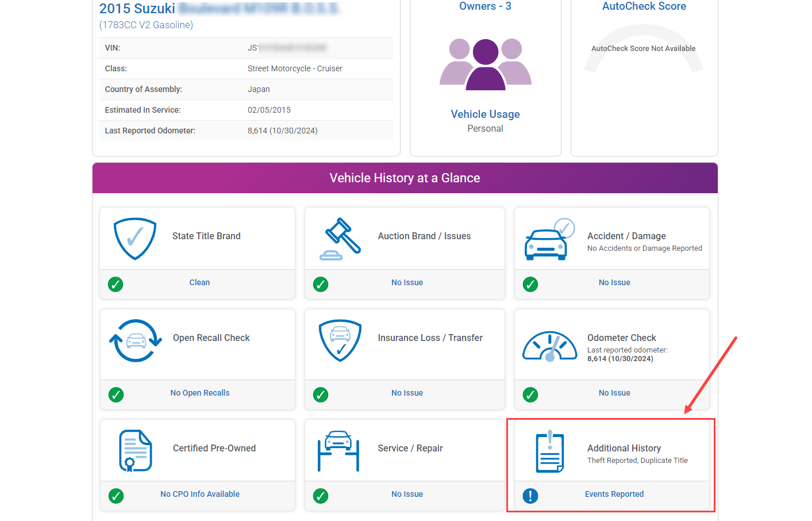Click green checkmark in Odometer Check card

(530, 394)
